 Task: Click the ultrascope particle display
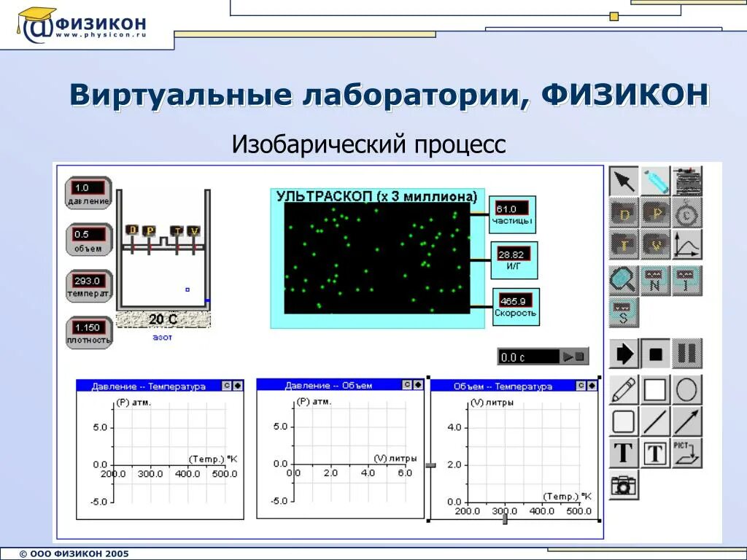(377, 258)
